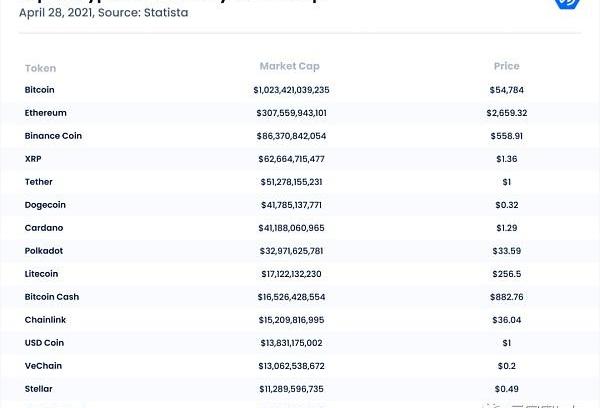The width and height of the screenshot is (600, 408).
Task: Choose the Cardano token entry
Action: click(x=43, y=228)
